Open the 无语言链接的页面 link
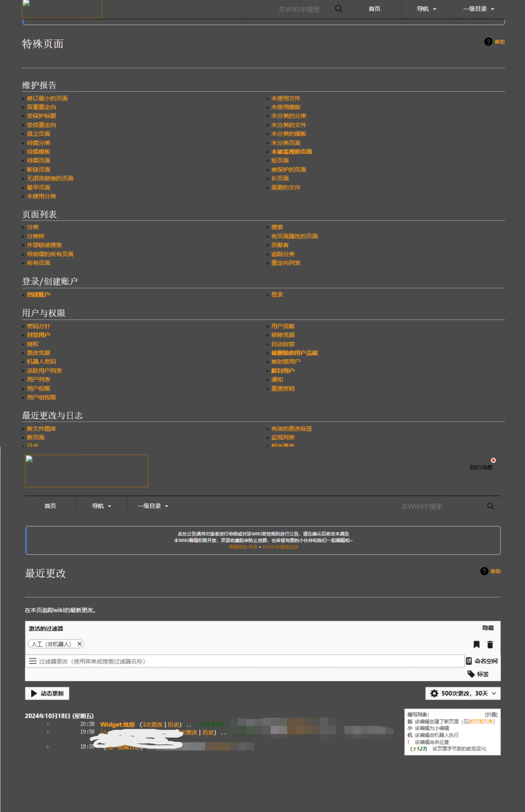Viewport: 525px width, 812px height. [x=50, y=178]
